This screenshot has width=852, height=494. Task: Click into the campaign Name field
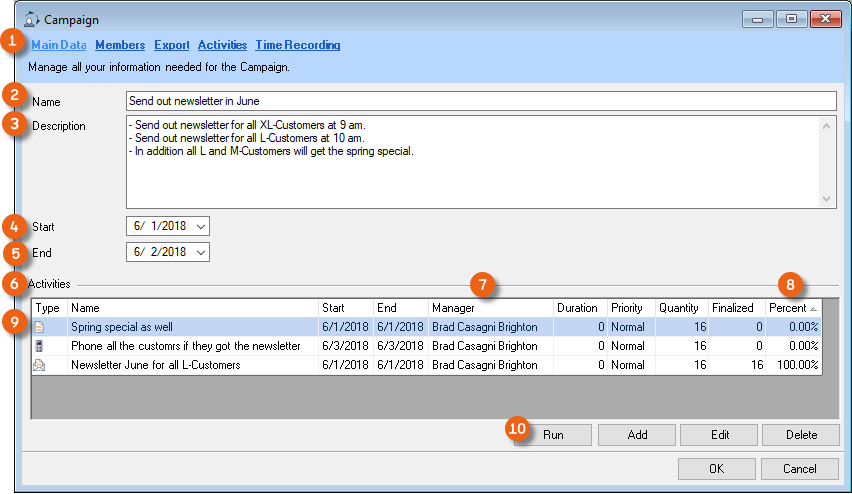[x=480, y=101]
